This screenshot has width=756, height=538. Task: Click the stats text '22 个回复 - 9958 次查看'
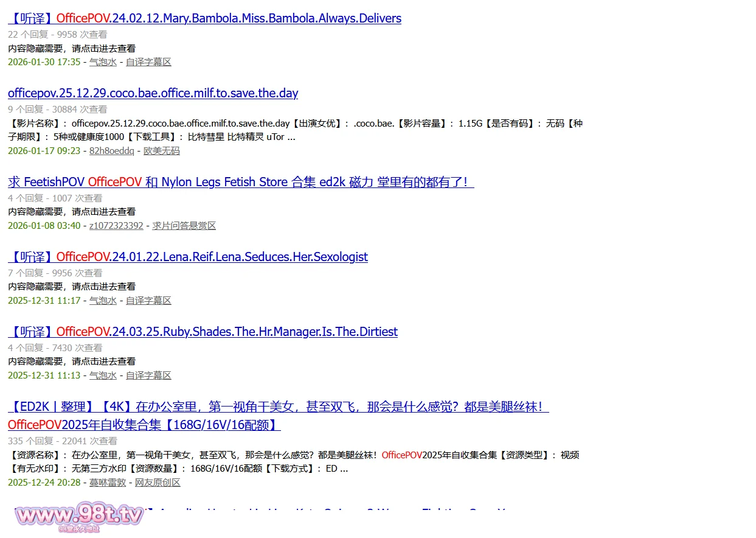point(58,35)
